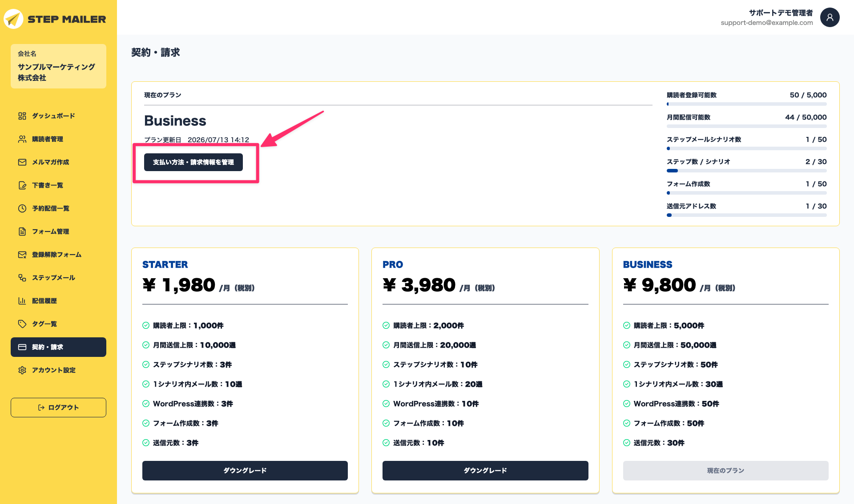The image size is (854, 504).
Task: Select 下書き一覧 in sidebar
Action: pyautogui.click(x=58, y=185)
